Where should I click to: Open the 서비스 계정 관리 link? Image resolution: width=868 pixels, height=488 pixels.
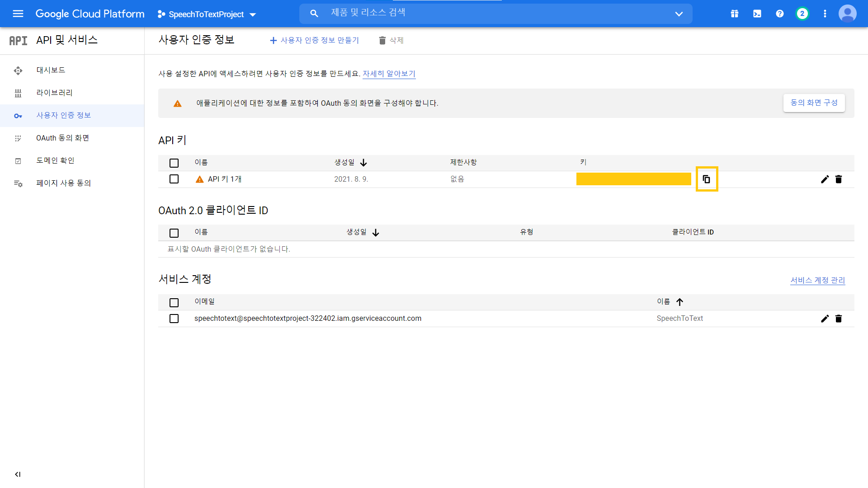point(817,280)
